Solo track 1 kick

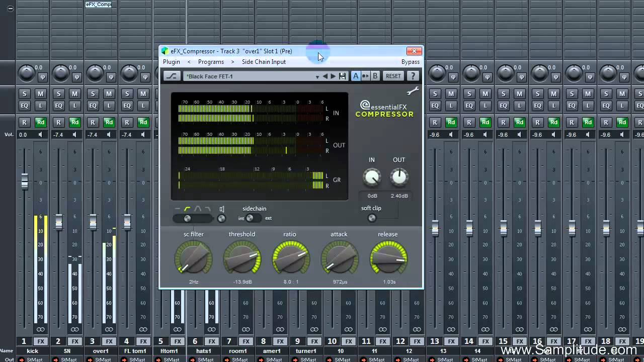click(24, 94)
